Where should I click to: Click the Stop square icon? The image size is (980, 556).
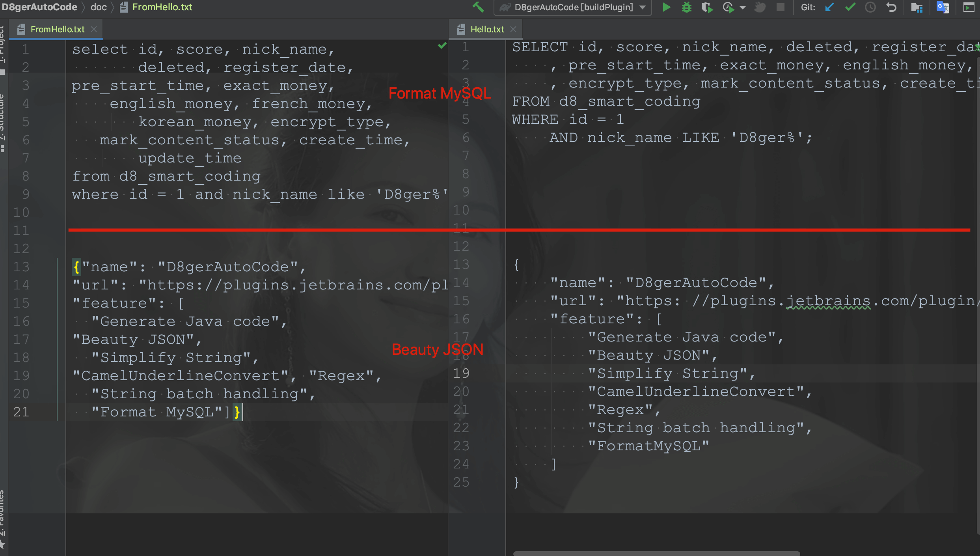[x=780, y=7]
